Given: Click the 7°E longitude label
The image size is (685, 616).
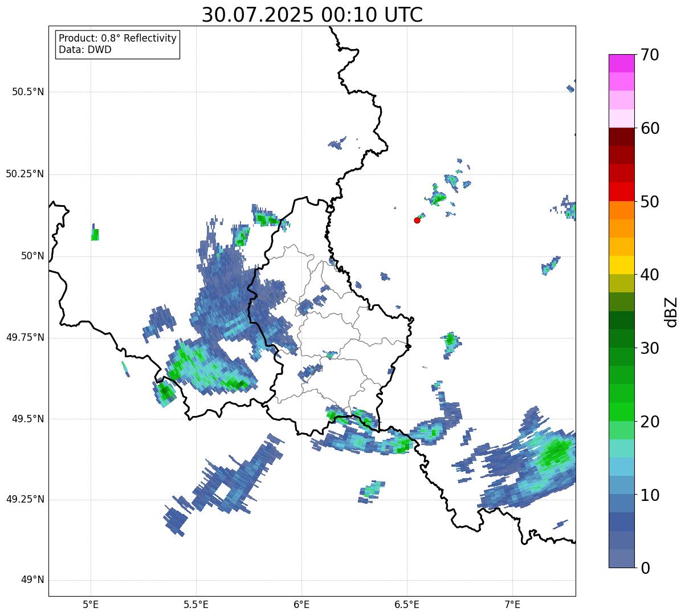Looking at the screenshot, I should pyautogui.click(x=512, y=605).
